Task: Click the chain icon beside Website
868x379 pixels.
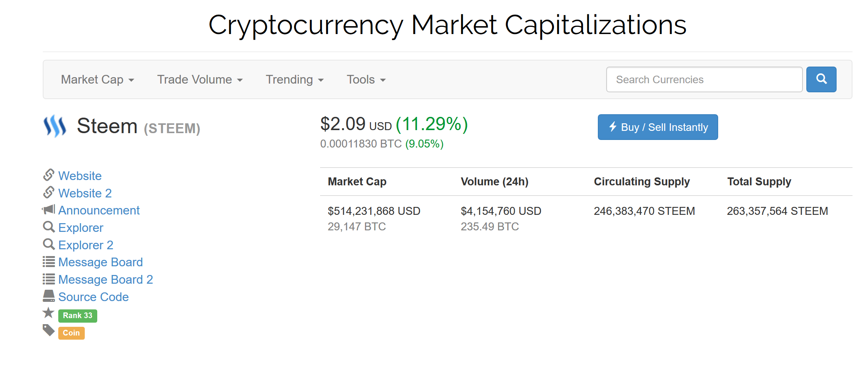Action: click(49, 175)
